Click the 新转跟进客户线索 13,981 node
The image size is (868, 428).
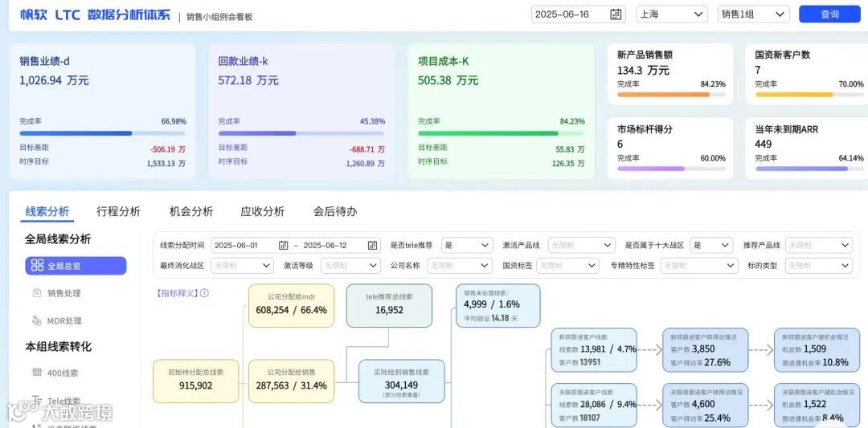593,350
